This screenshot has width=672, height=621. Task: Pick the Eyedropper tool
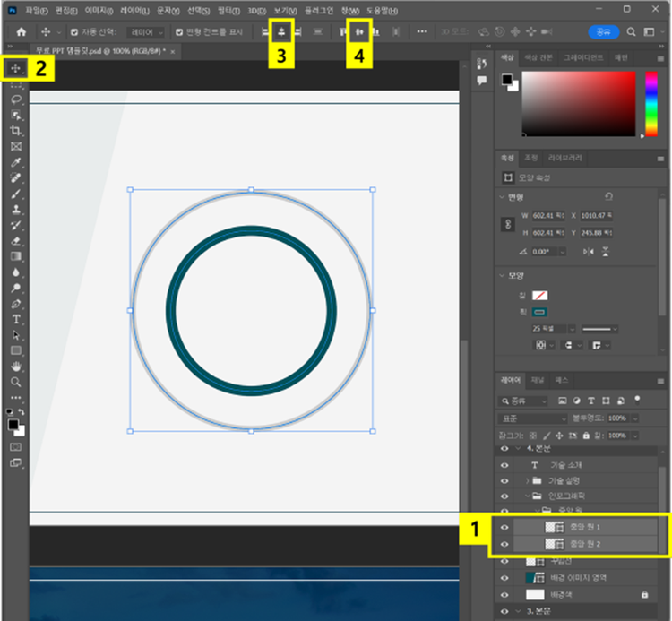16,162
